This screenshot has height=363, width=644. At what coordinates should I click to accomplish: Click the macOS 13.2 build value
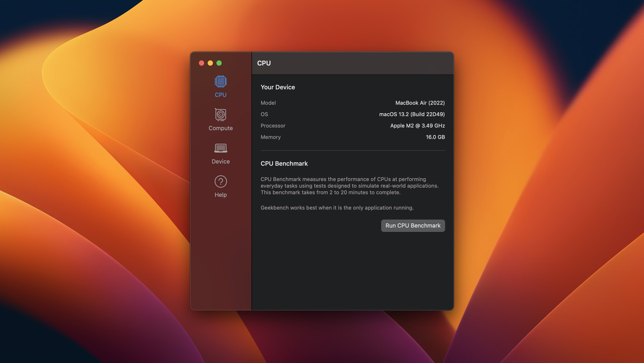coord(412,115)
